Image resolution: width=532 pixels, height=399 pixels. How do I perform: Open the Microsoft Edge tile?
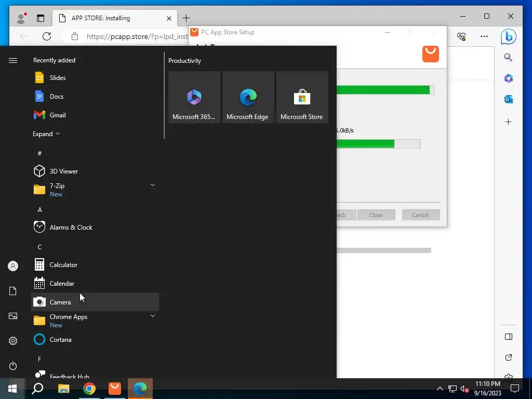[248, 97]
